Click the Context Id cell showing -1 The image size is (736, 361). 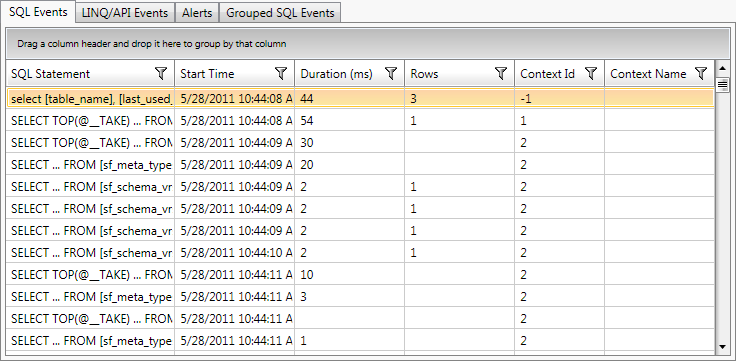(x=559, y=99)
